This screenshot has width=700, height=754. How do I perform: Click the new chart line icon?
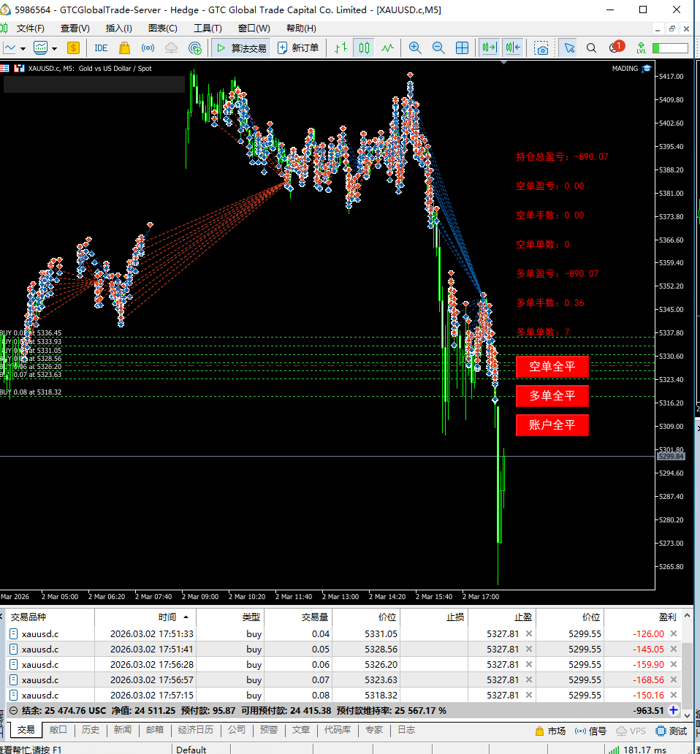(x=10, y=48)
